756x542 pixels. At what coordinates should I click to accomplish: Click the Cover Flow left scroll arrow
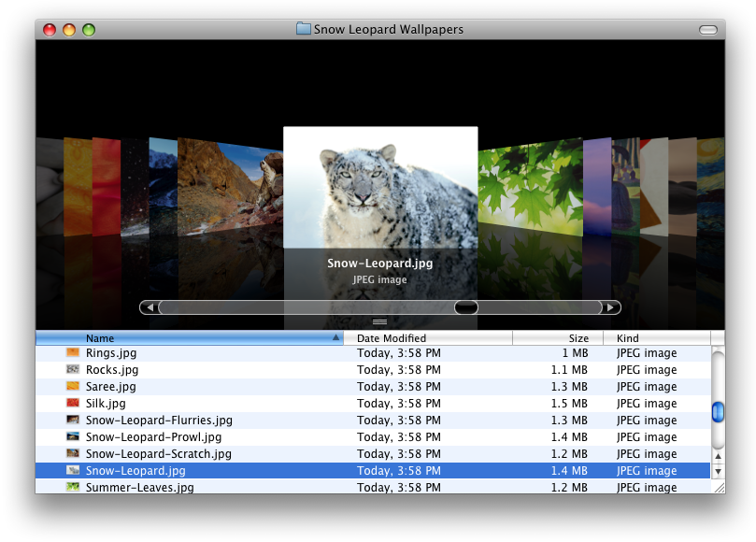pyautogui.click(x=150, y=307)
